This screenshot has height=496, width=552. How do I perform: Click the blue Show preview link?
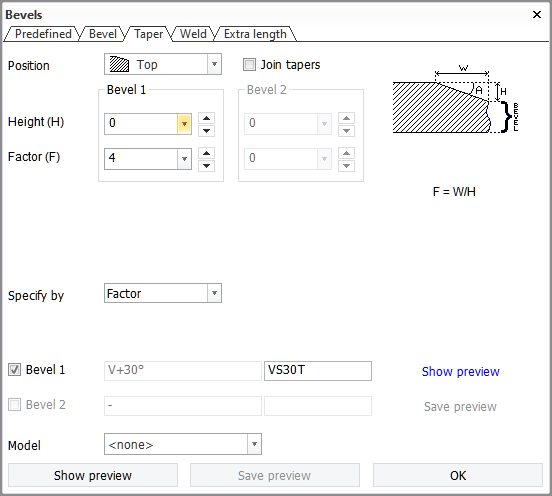(460, 371)
